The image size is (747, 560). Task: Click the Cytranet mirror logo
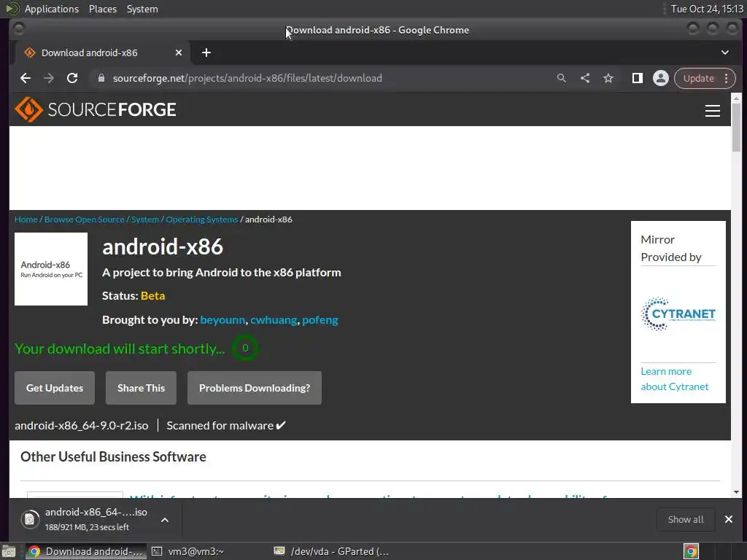(x=678, y=314)
